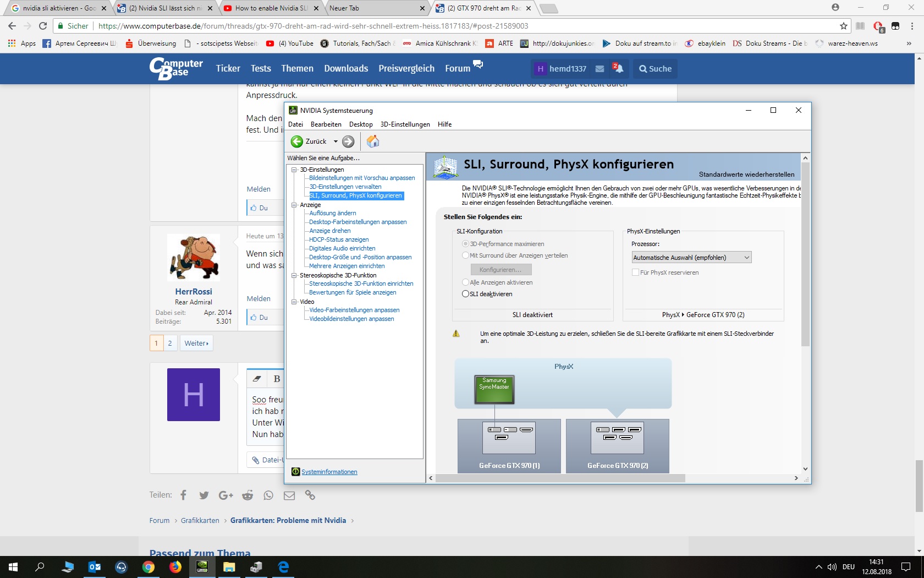Click the Samsung SyncMaster monitor thumbnail
Viewport: 924px width, 578px height.
[494, 389]
